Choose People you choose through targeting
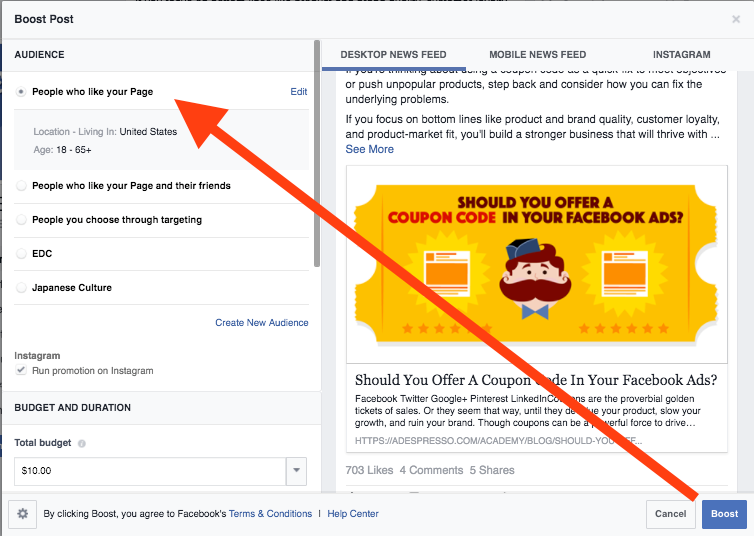Screen dimensions: 754x536 21,220
